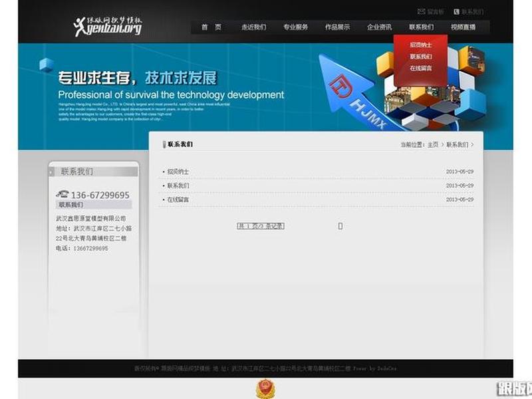Screen dimensions: 532x399
Task: Select 招贤纳士 in the red dropdown menu
Action: [421, 45]
